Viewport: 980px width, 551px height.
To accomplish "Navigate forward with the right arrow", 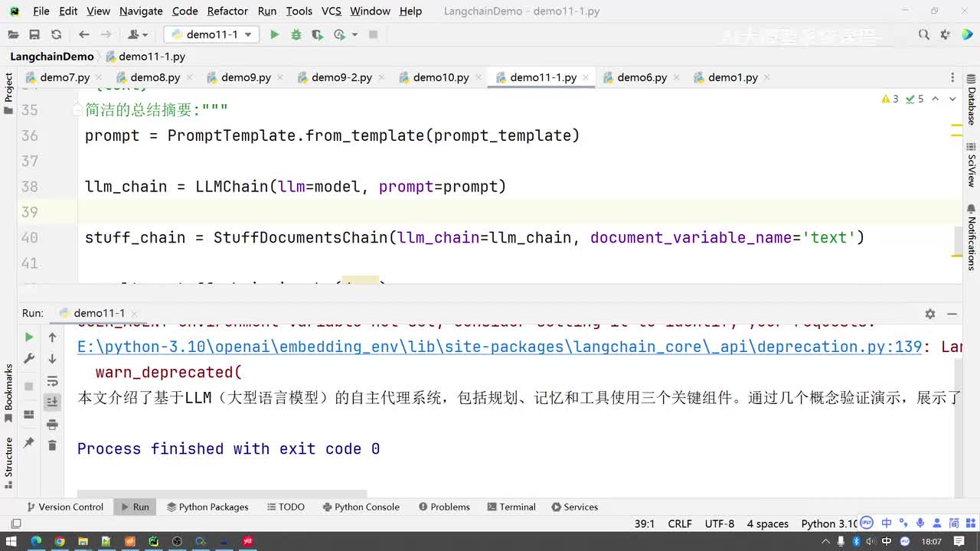I will click(x=106, y=34).
